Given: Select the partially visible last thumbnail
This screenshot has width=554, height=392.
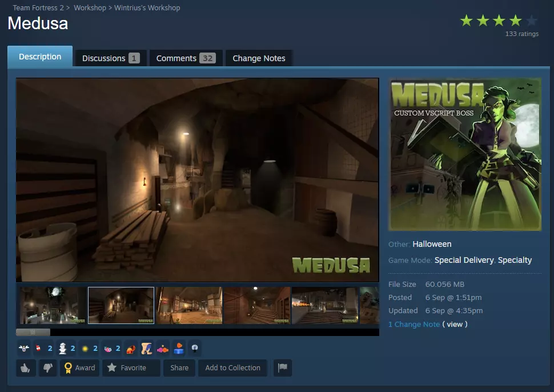Looking at the screenshot, I should tap(369, 305).
